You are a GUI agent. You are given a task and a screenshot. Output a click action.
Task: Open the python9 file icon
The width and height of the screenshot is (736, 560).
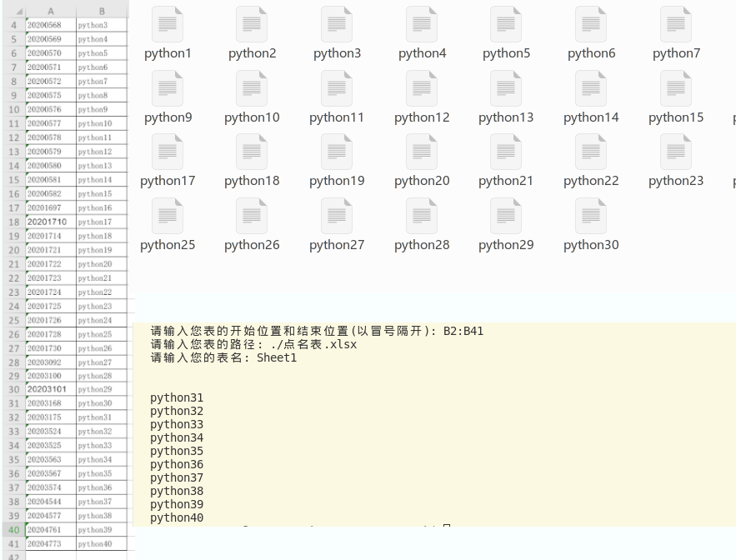click(x=168, y=88)
